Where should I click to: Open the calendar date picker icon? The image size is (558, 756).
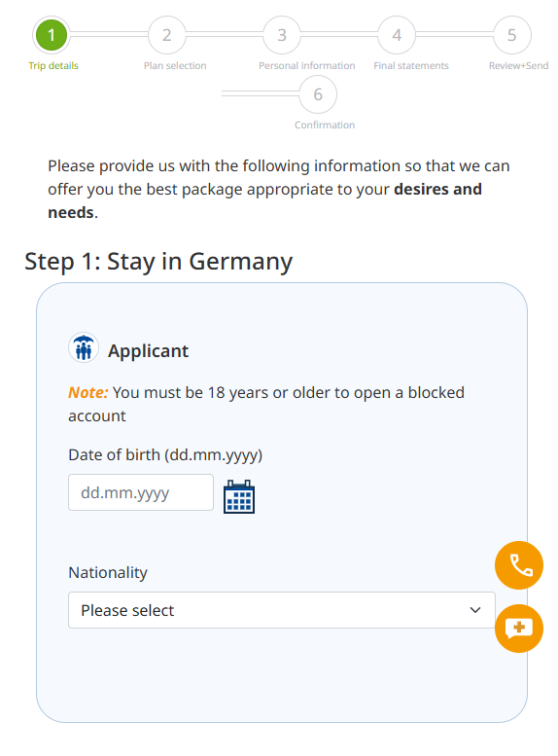[239, 496]
